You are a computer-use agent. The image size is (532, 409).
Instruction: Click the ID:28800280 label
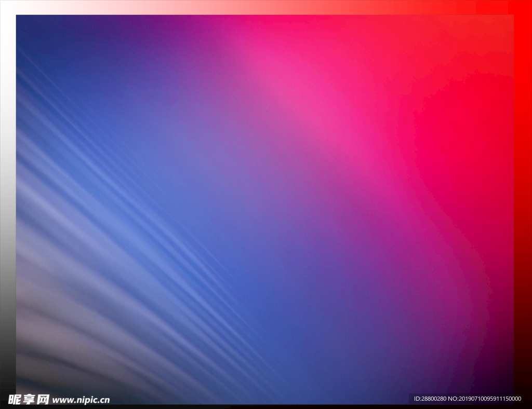[x=431, y=399]
